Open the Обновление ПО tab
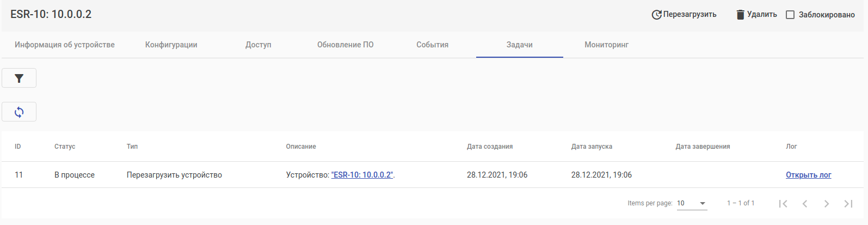The width and height of the screenshot is (868, 225). coord(345,45)
